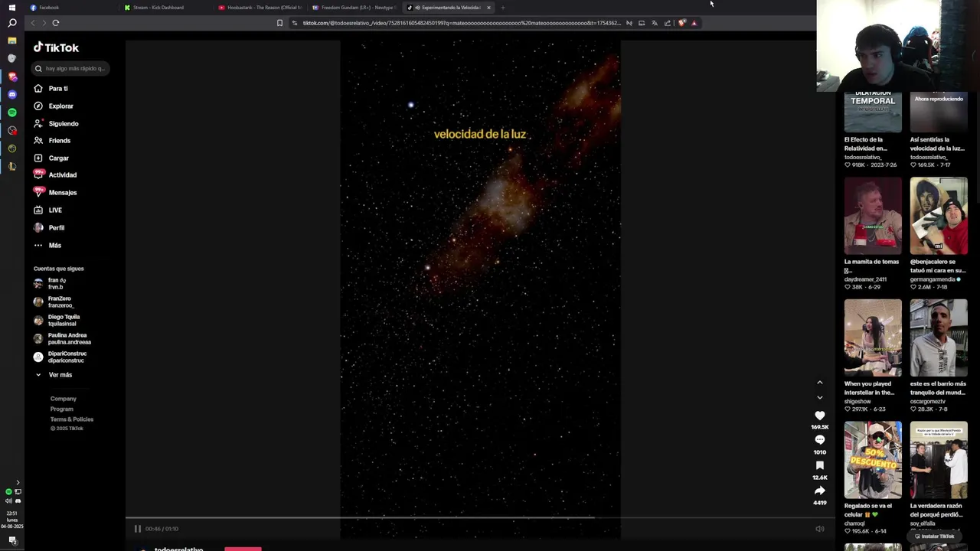Screen dimensions: 980x551
Task: Share the video with arrow icon
Action: pyautogui.click(x=820, y=491)
